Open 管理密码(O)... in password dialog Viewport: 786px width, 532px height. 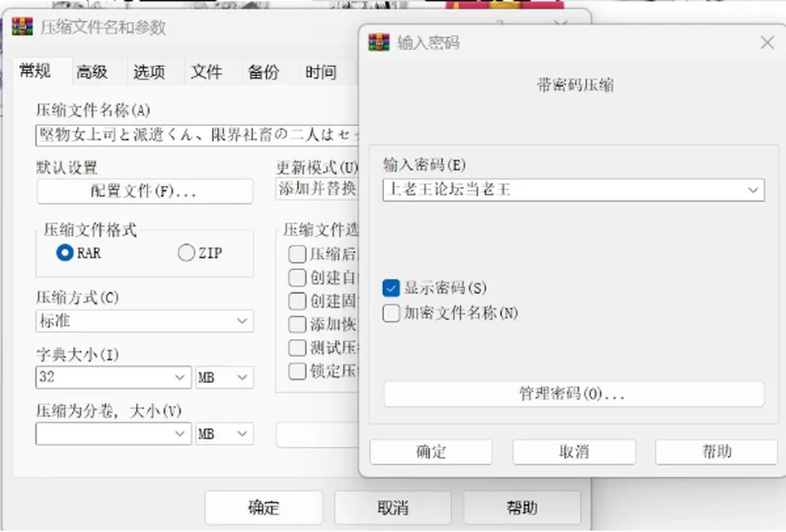pyautogui.click(x=574, y=394)
